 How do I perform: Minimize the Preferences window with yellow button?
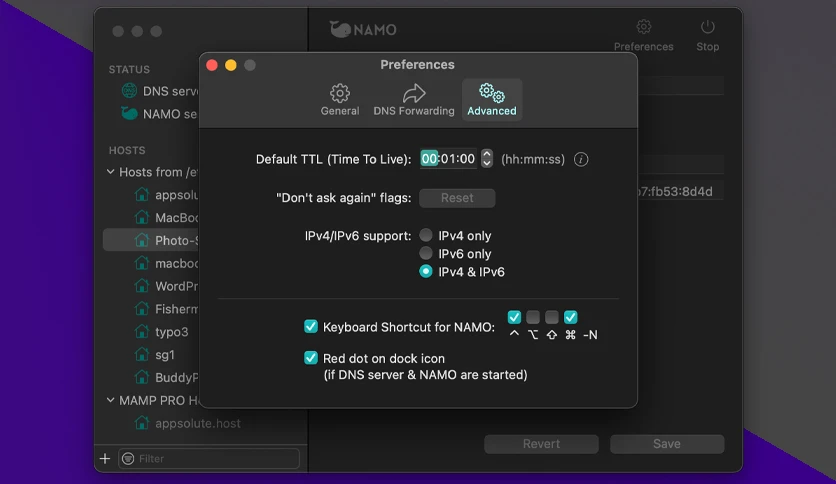231,65
